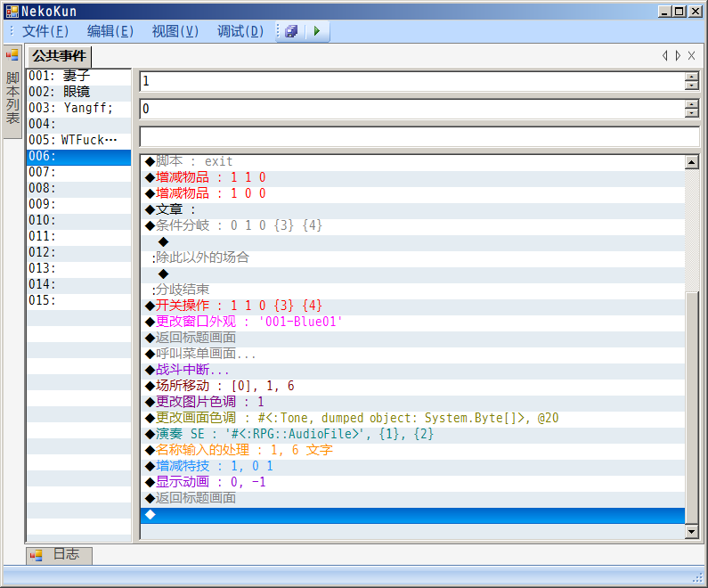Decrease the first numeric field value
The height and width of the screenshot is (588, 708).
tap(691, 86)
